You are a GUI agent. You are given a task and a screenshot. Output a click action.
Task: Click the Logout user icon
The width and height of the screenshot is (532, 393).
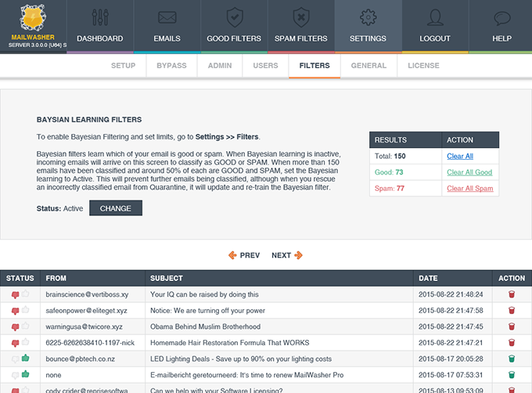tap(435, 18)
